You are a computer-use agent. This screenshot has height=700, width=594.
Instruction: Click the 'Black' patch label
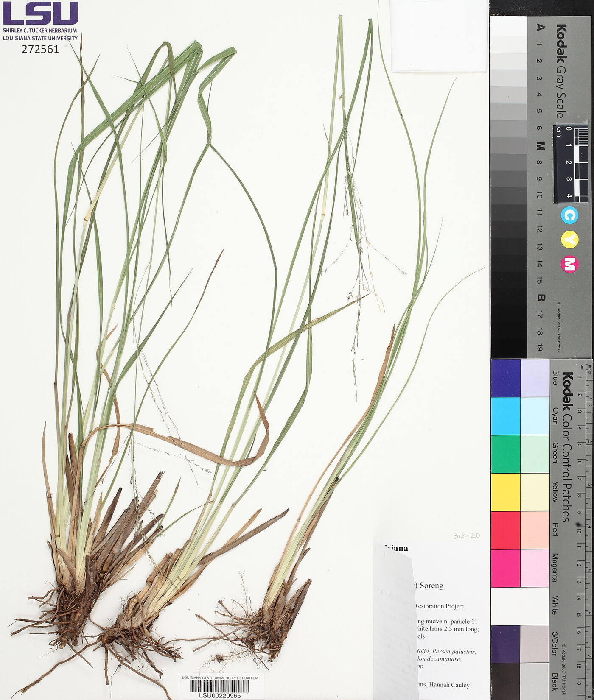click(555, 682)
